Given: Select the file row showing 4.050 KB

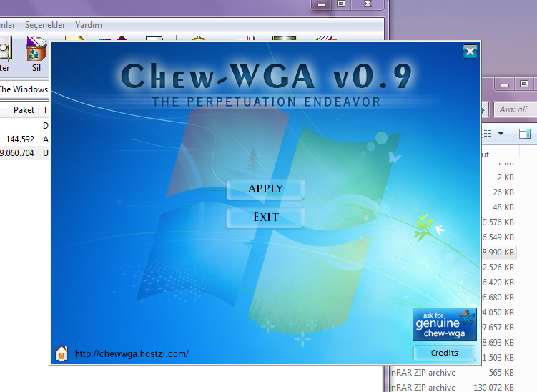Looking at the screenshot, I should click(498, 312).
